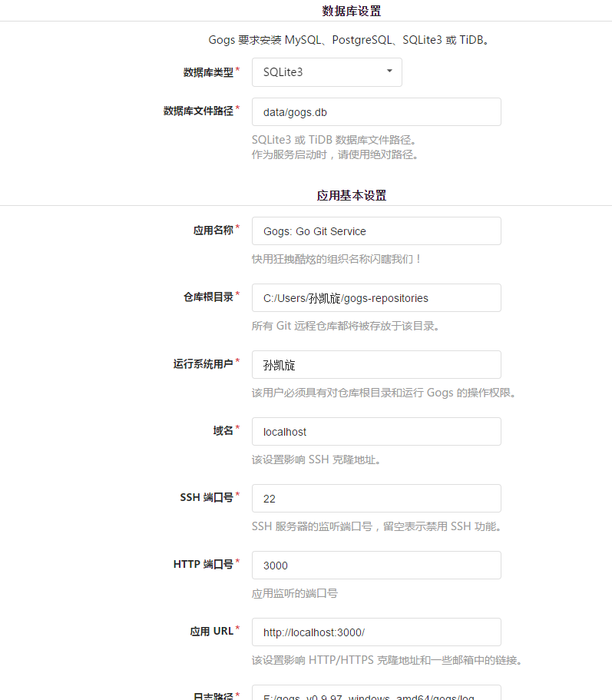612x700 pixels.
Task: Click the 数据库类型 label
Action: (x=208, y=72)
